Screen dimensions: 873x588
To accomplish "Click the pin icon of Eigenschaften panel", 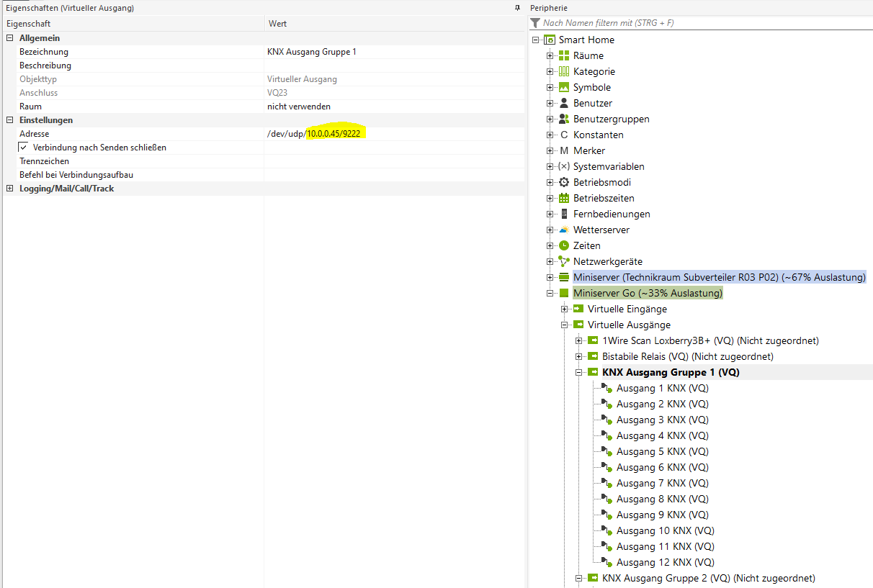I will tap(516, 8).
